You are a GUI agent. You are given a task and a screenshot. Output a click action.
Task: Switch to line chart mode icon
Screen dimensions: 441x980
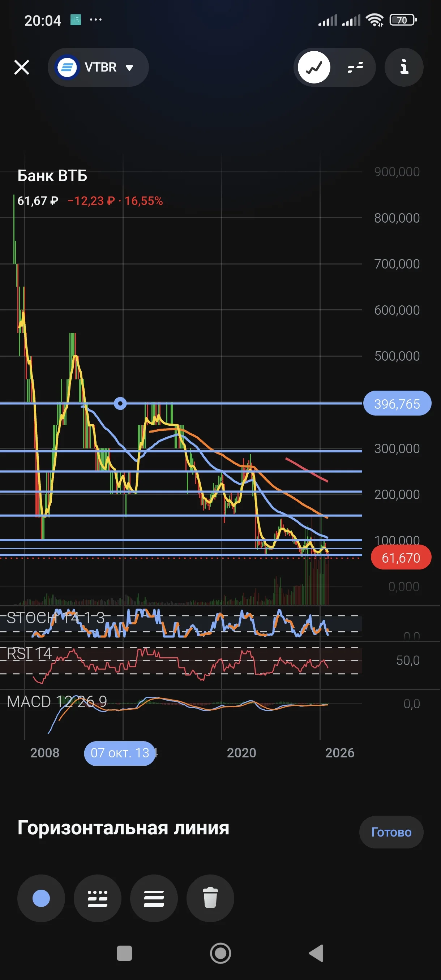[314, 67]
